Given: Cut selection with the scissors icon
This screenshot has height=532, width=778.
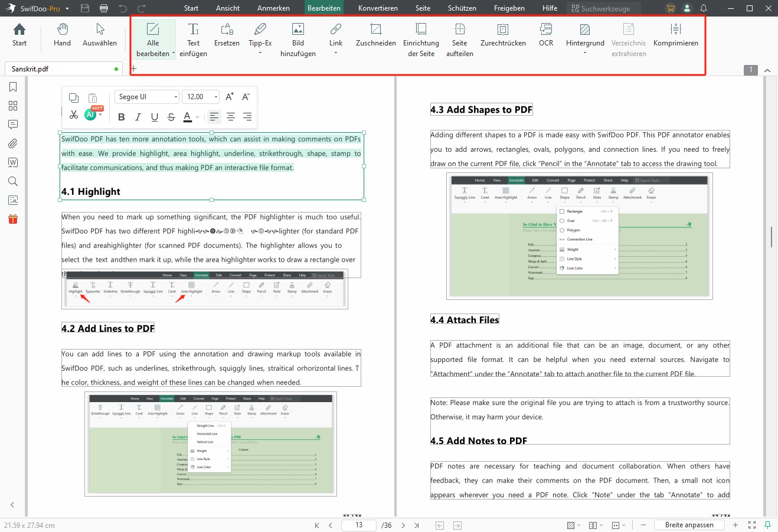Looking at the screenshot, I should pyautogui.click(x=74, y=115).
